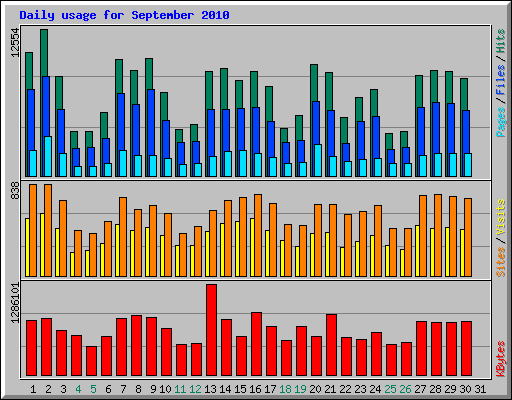Image resolution: width=512 pixels, height=400 pixels.
Task: Click the visits axis value '838'
Action: [x=15, y=191]
